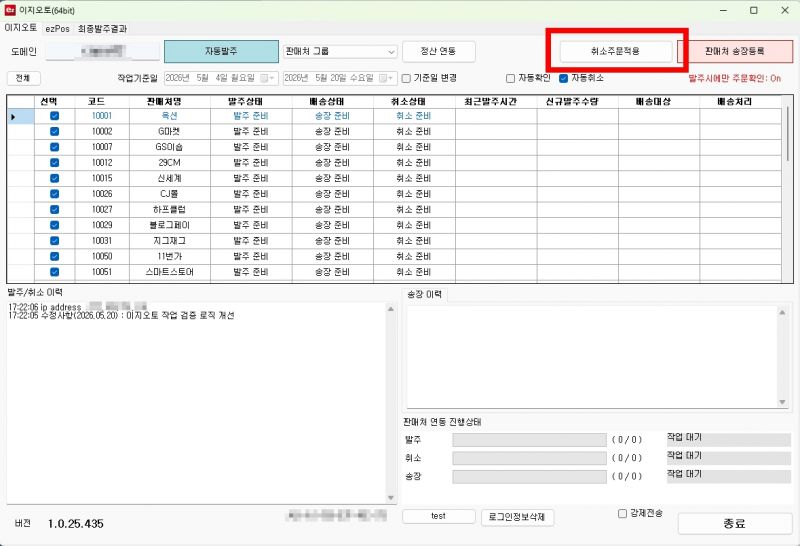Check the 강제전송 checkbox
Viewport: 800px width, 546px height.
(622, 513)
